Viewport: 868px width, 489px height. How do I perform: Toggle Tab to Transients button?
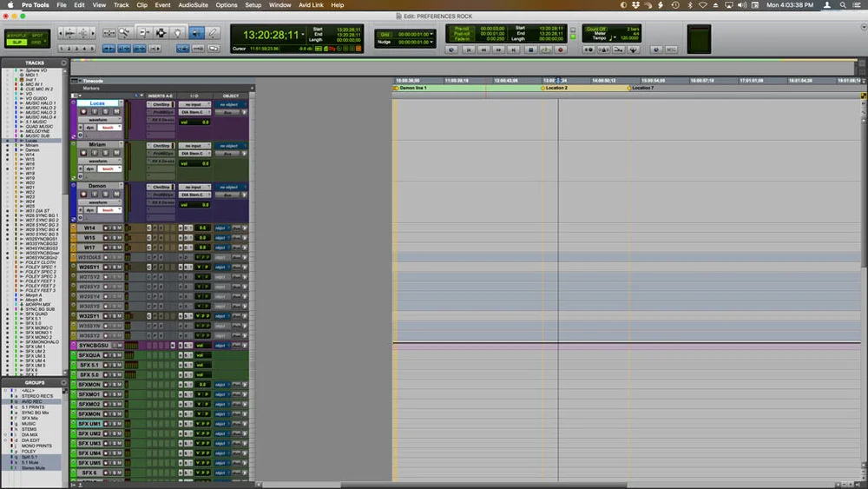108,49
